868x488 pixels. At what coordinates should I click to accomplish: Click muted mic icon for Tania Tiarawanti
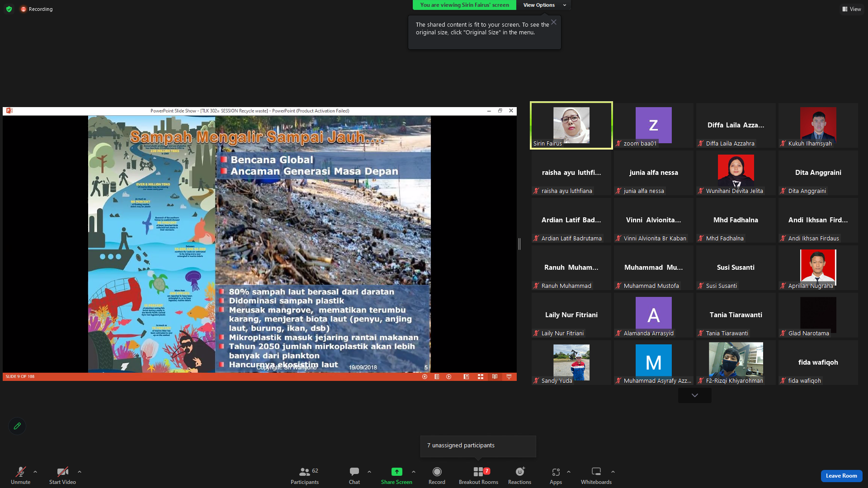(701, 333)
